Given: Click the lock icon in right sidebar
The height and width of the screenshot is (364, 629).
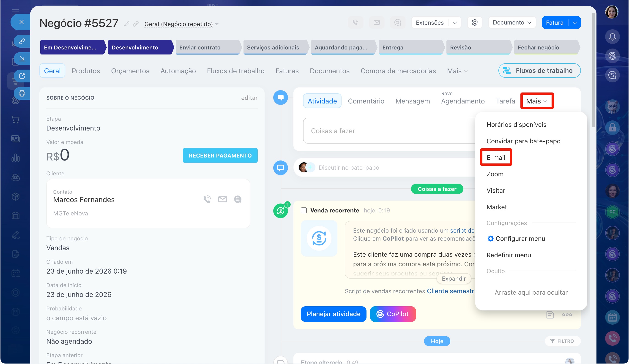Looking at the screenshot, I should point(612,128).
